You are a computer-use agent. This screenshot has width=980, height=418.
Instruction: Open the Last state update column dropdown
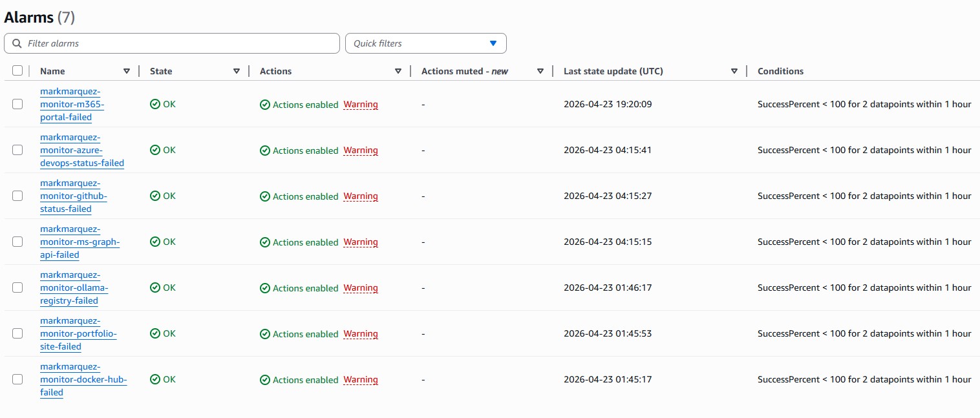click(734, 71)
